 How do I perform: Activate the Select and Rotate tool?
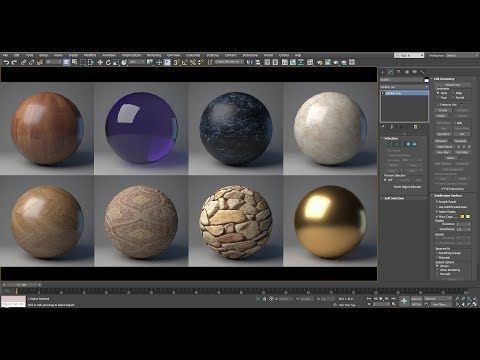pyautogui.click(x=108, y=62)
